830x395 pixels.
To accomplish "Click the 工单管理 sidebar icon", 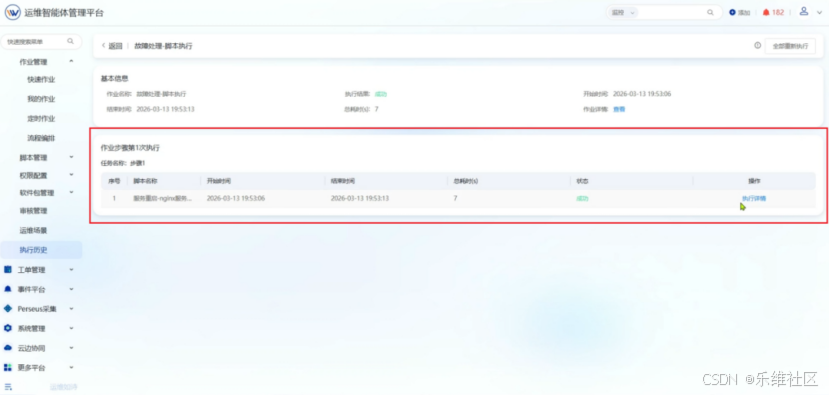I will [7, 270].
